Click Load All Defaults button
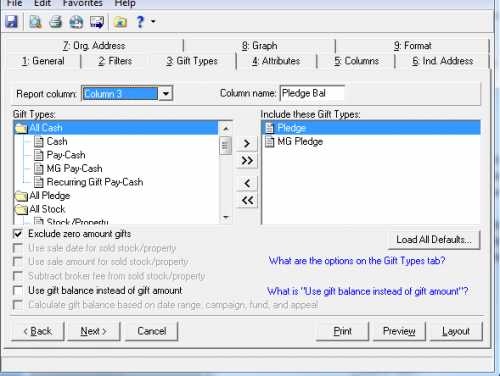Screen dimensions: 500x376 coord(434,240)
